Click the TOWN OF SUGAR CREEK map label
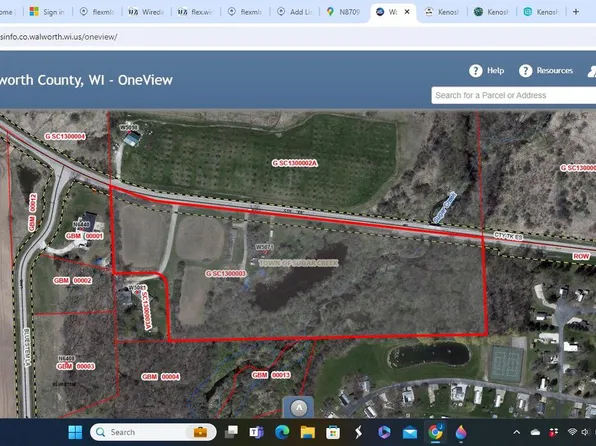Viewport: 596px width, 446px height. tap(298, 263)
